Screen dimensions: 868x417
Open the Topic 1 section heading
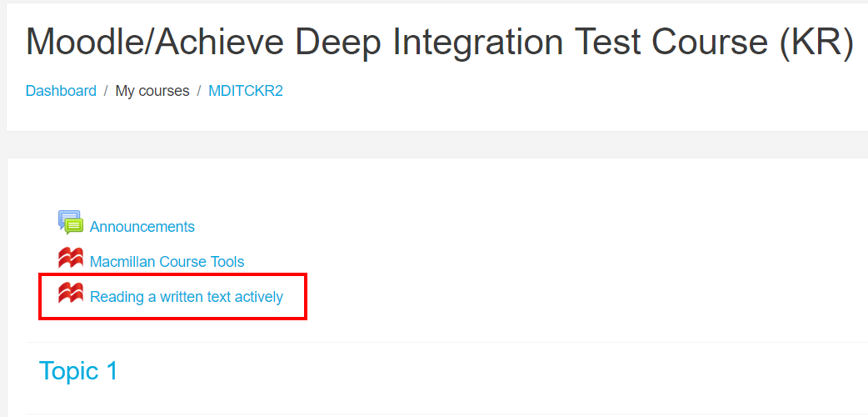(78, 371)
